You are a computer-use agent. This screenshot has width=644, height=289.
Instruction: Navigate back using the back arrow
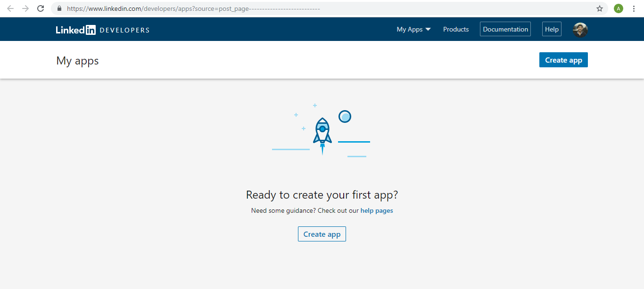click(x=10, y=8)
